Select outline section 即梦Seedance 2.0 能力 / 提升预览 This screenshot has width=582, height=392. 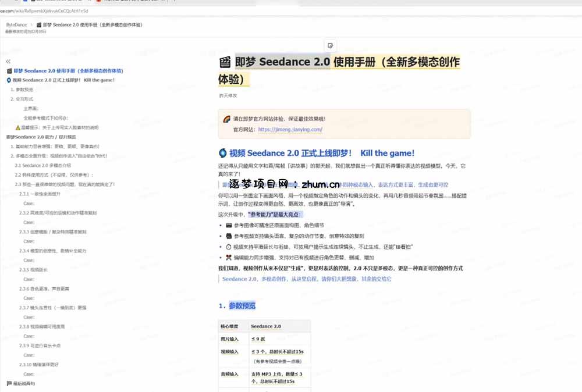(x=41, y=137)
